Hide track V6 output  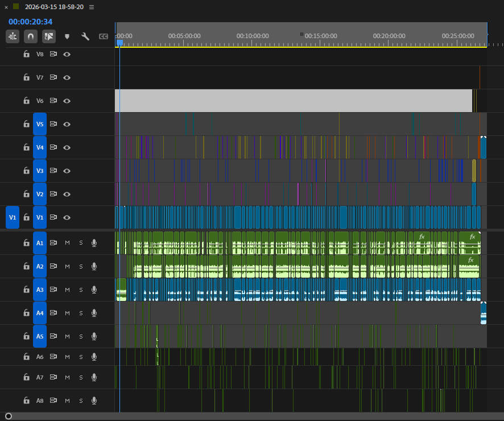coord(67,101)
